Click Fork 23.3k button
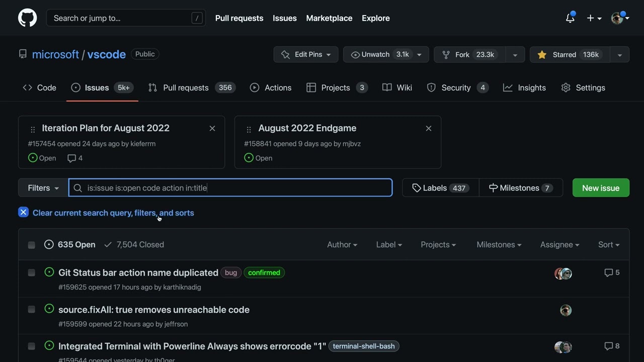This screenshot has height=362, width=644. (x=469, y=54)
